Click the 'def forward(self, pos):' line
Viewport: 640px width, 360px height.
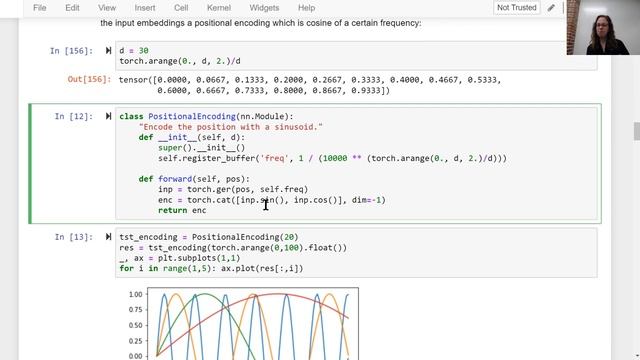[194, 179]
